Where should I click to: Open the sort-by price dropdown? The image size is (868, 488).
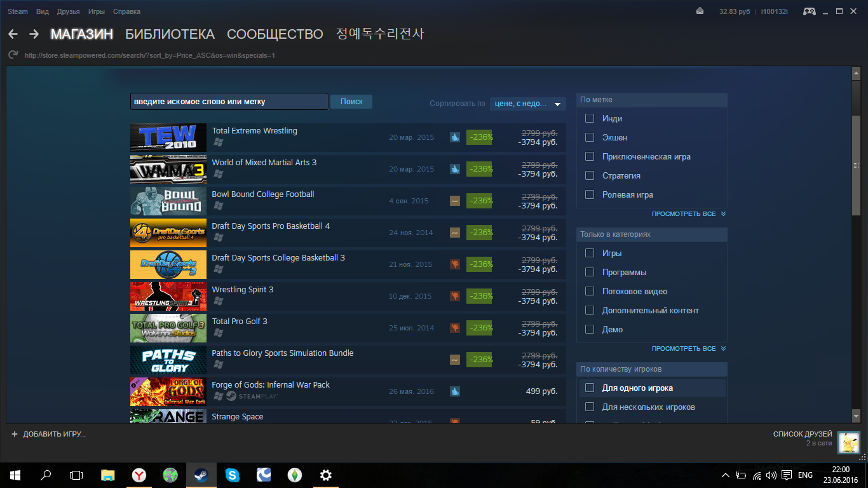click(x=527, y=104)
